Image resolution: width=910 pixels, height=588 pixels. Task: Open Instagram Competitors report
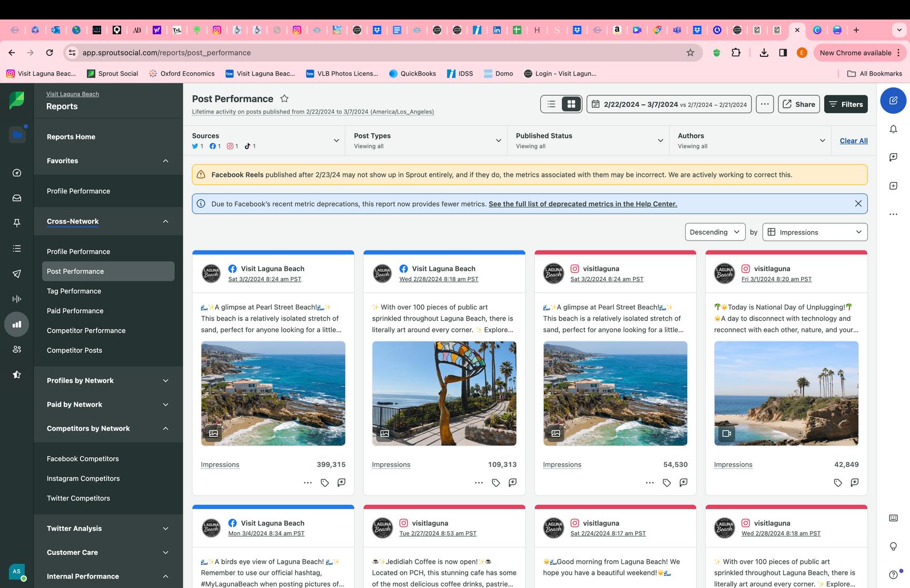click(x=83, y=479)
